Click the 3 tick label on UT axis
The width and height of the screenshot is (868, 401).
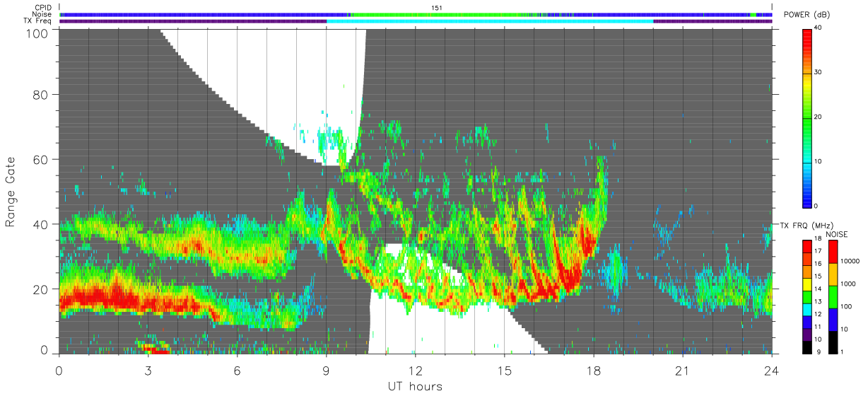tap(148, 370)
